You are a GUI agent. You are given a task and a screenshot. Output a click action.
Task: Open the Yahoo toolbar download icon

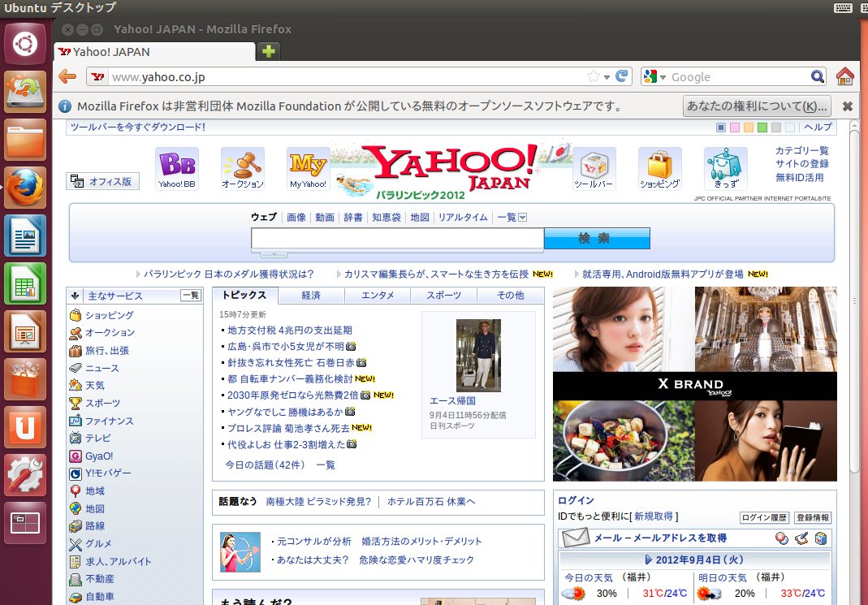(x=594, y=168)
